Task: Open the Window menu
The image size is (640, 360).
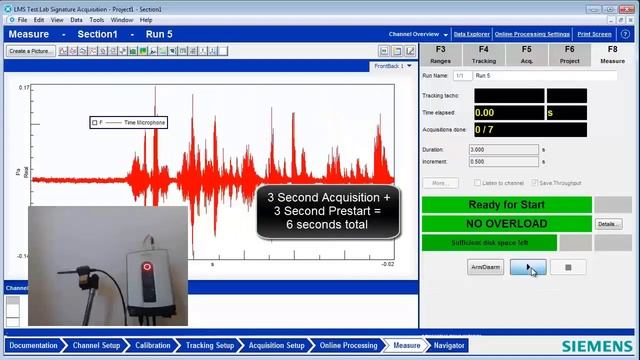Action: tap(122, 20)
